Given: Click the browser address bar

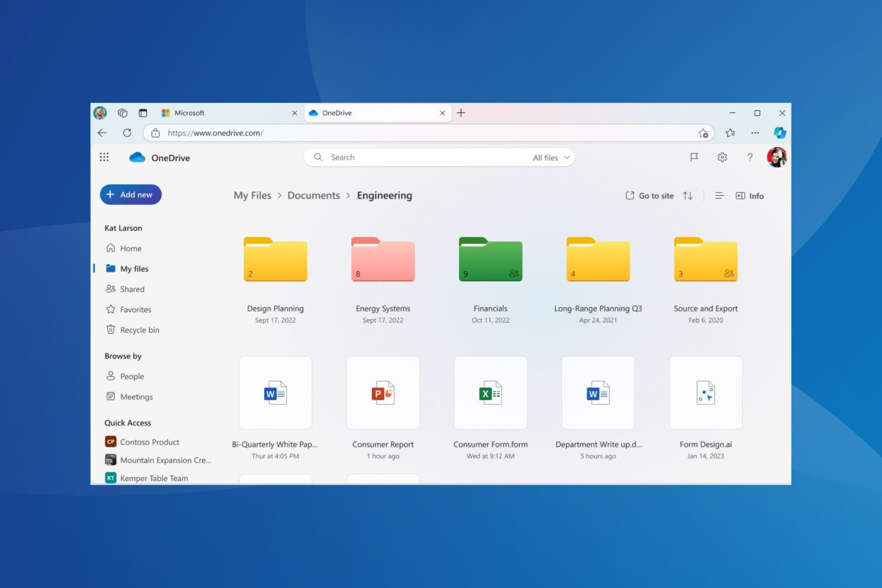Looking at the screenshot, I should pos(345,133).
